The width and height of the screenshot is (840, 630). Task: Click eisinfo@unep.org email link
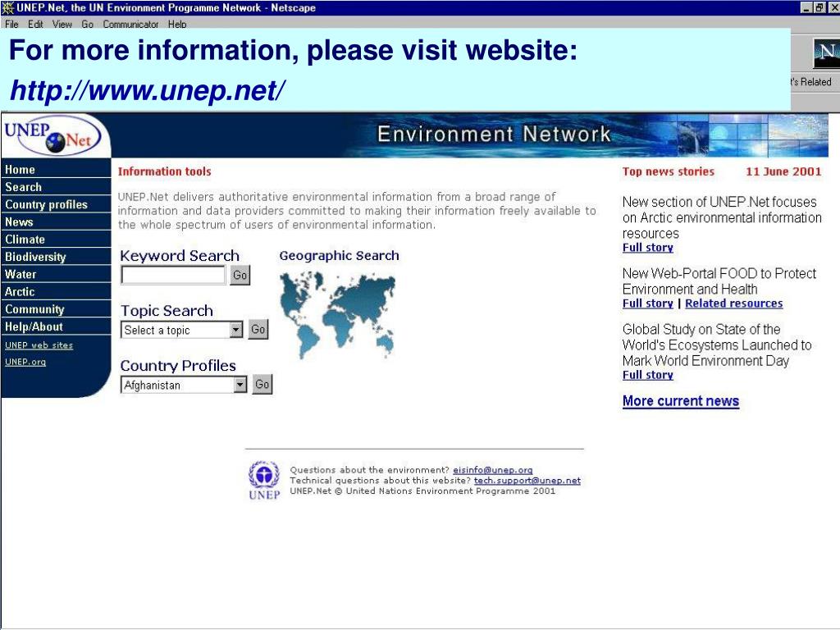click(493, 470)
